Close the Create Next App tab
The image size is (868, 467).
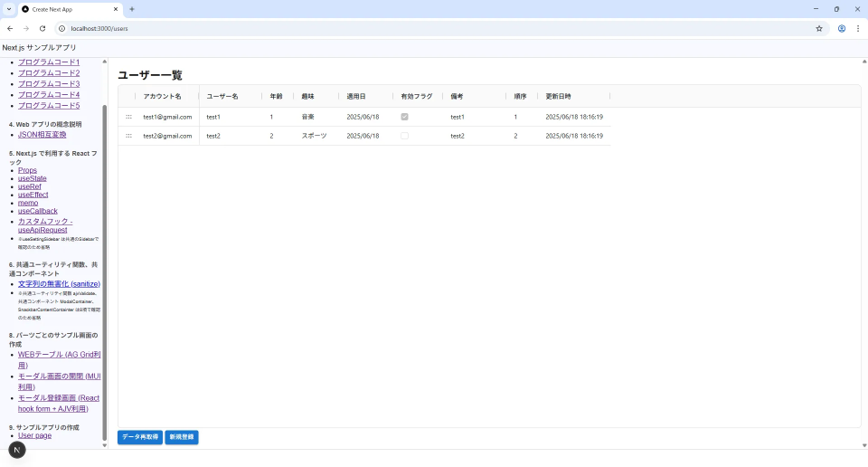tap(116, 9)
